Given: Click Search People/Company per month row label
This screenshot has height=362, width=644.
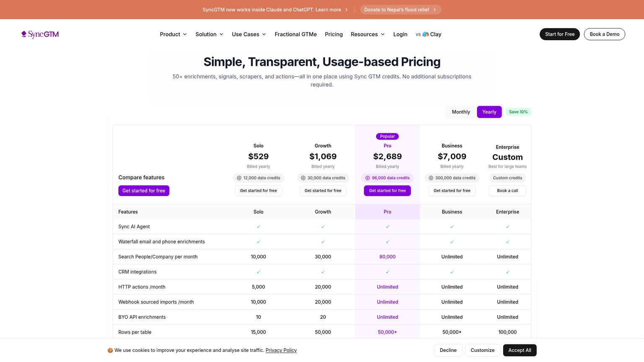Looking at the screenshot, I should point(158,257).
